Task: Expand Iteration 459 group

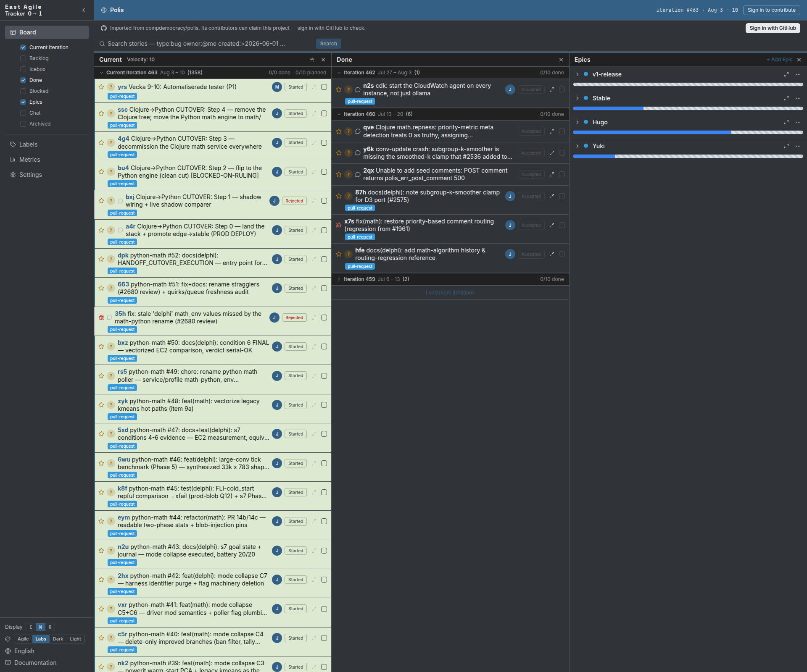Action: point(339,279)
